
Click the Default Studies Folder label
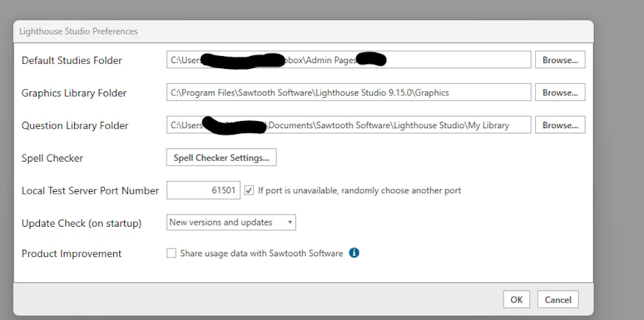(x=72, y=61)
